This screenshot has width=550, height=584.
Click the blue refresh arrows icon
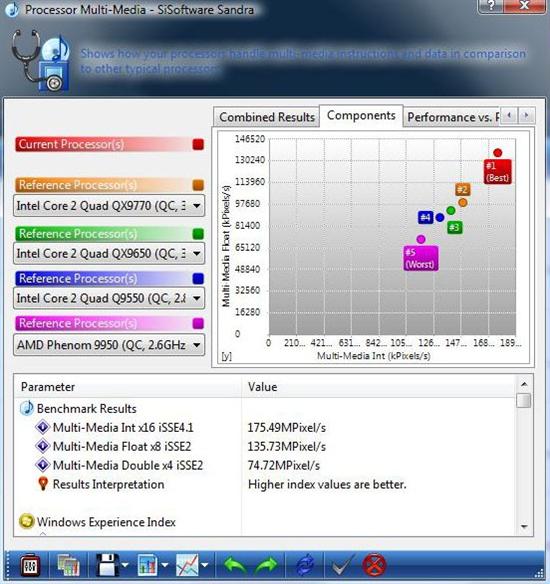point(305,565)
